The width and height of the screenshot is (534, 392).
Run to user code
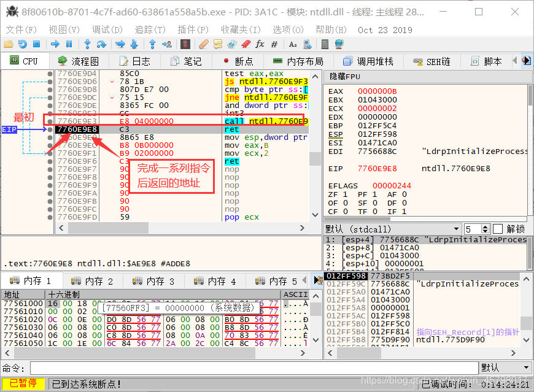click(166, 44)
